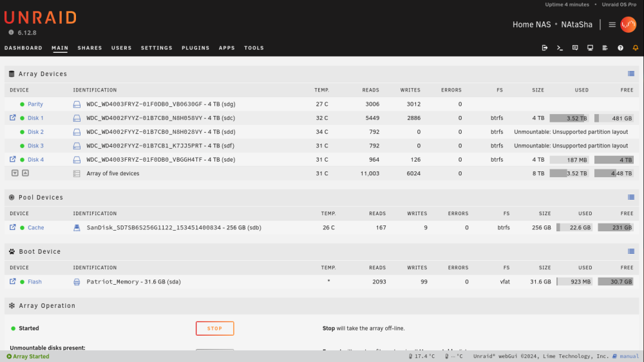Click the Parity green status indicator

point(22,104)
